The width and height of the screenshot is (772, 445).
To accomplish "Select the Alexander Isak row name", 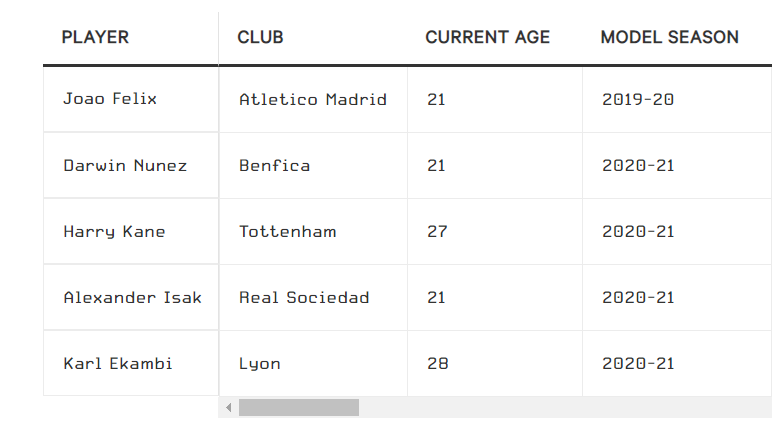I will coord(132,297).
